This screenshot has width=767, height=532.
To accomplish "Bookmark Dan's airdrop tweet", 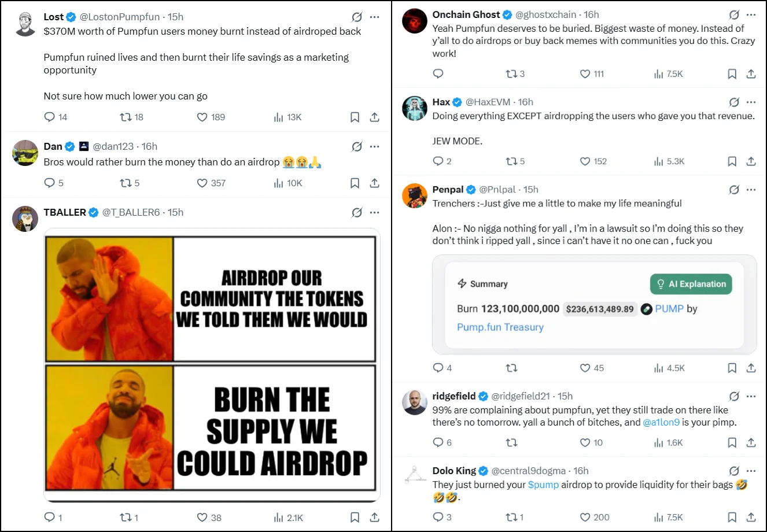I will [x=355, y=183].
